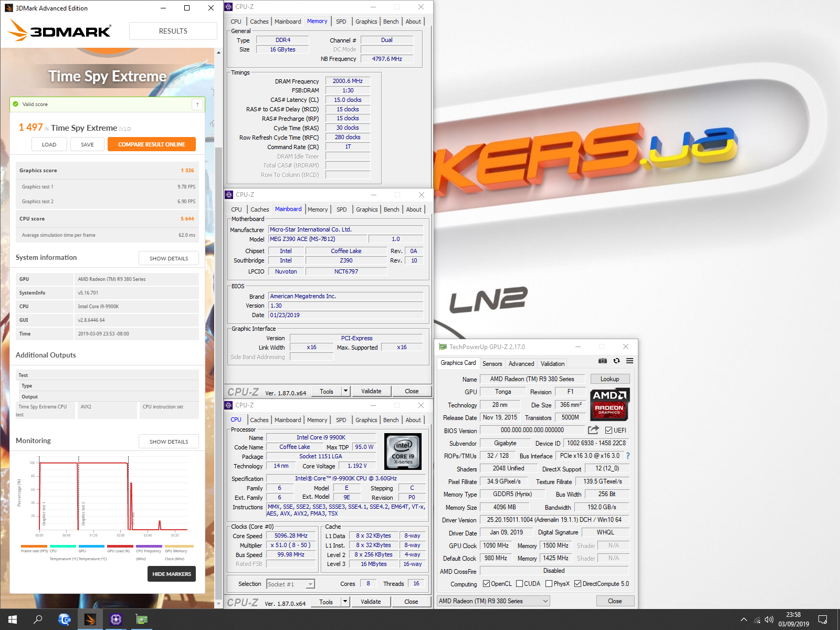This screenshot has width=840, height=630.
Task: Click the Intel Core i9 processor logo
Action: point(403,451)
